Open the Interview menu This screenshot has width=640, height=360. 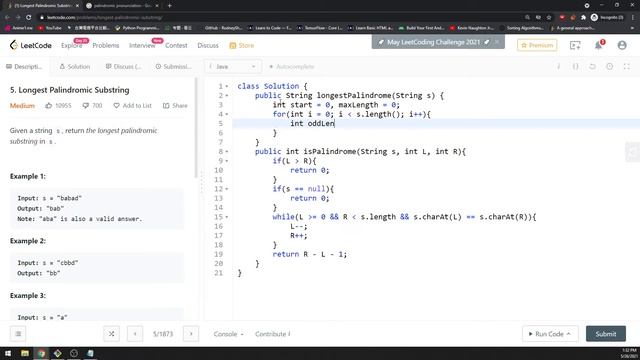tap(142, 45)
